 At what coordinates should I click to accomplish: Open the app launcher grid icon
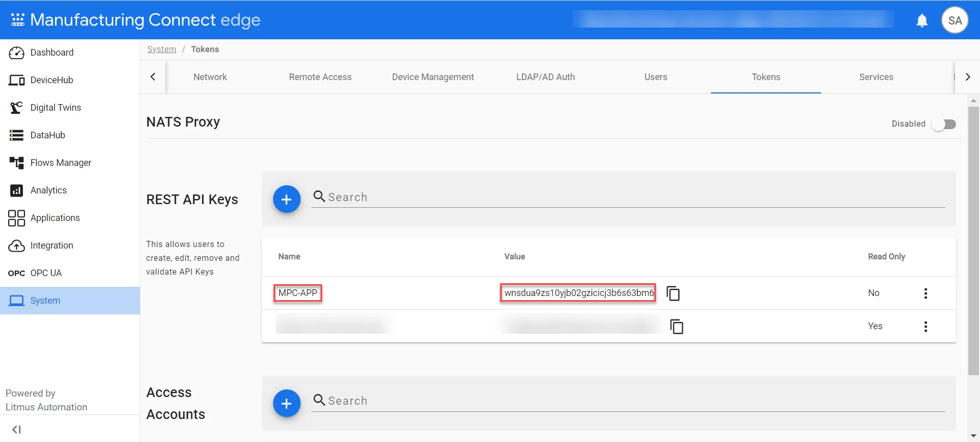coord(17,20)
